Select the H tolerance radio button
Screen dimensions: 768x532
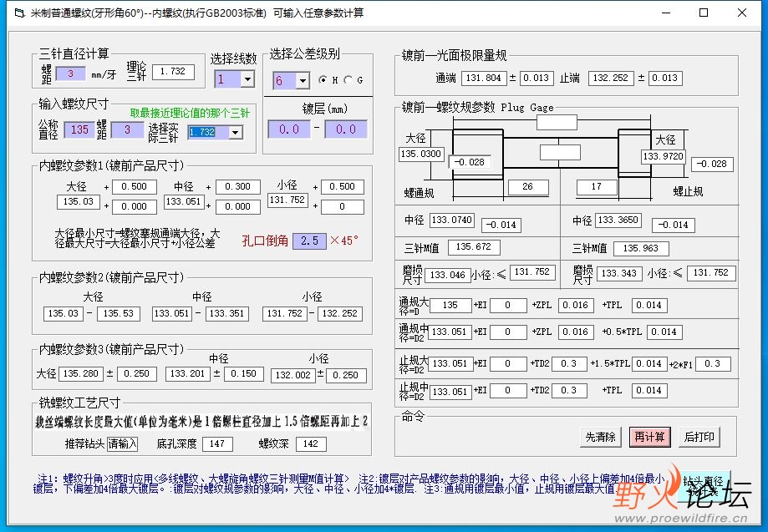tap(323, 79)
